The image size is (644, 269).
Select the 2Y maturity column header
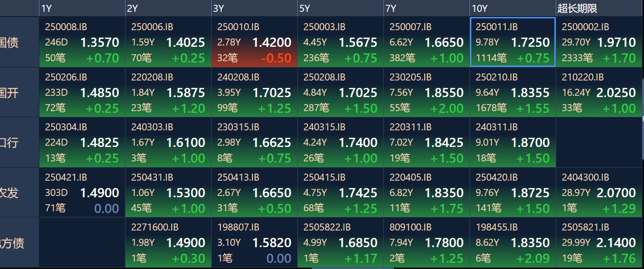(x=168, y=8)
